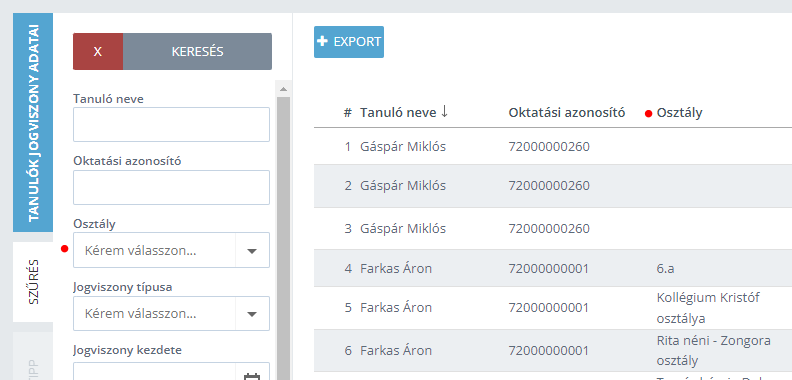Image resolution: width=792 pixels, height=380 pixels.
Task: Click 72000000001 in row 4
Action: [x=549, y=268]
